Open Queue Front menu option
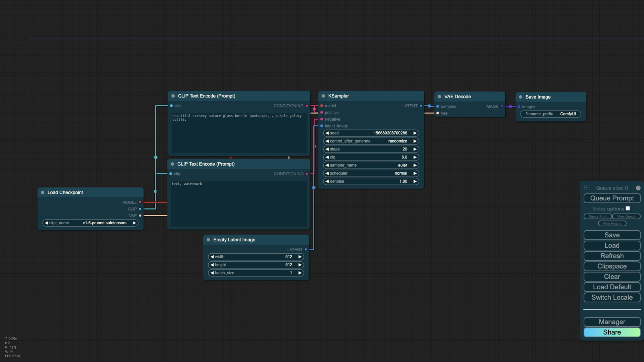The height and width of the screenshot is (362, 644). click(597, 216)
